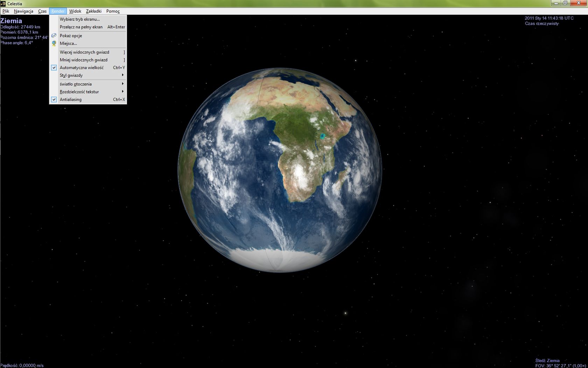Toggle Automatyczna wielkość checkbox
The width and height of the screenshot is (588, 368).
(x=54, y=68)
